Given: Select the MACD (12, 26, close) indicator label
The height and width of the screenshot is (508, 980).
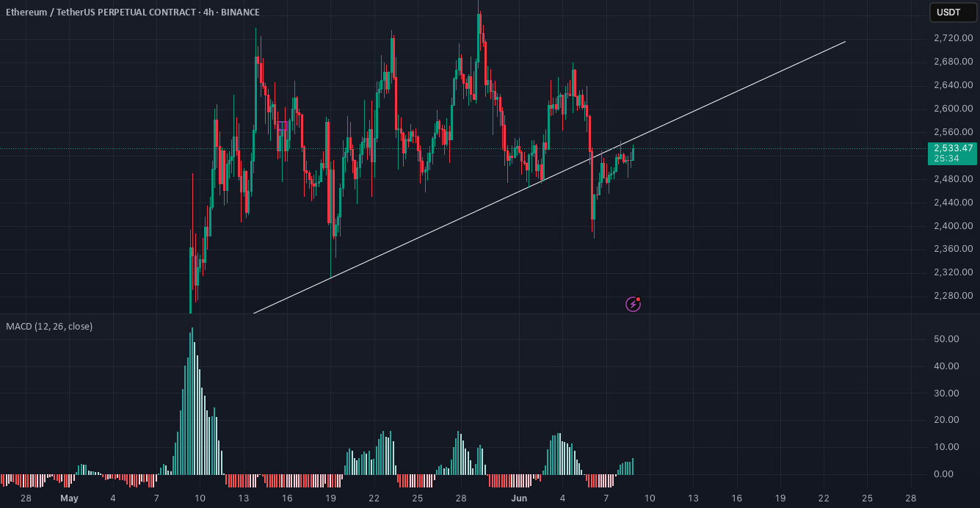Looking at the screenshot, I should pos(50,326).
